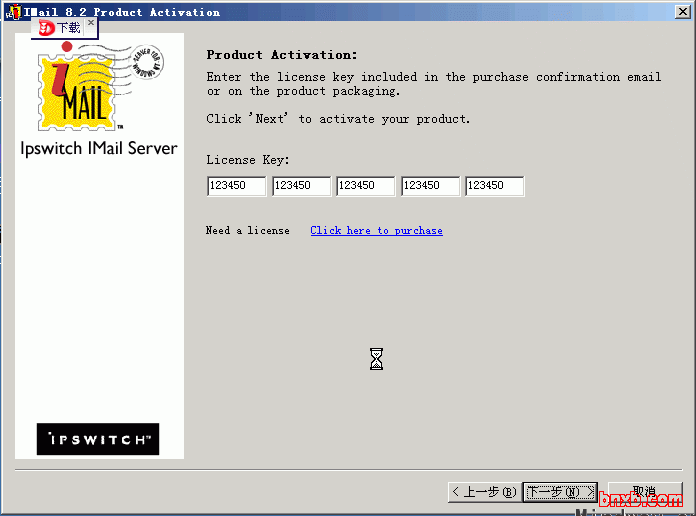
Task: Click the 'Ipswitch IMail Server' text
Action: [99, 149]
